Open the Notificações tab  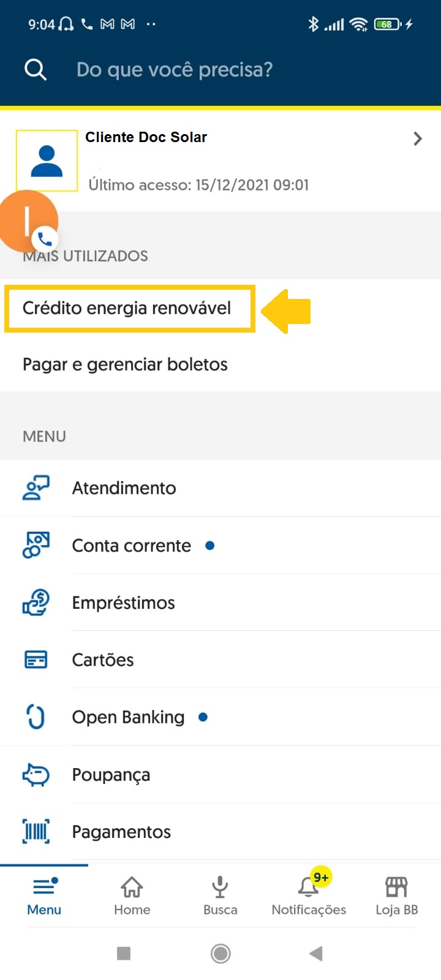(309, 895)
